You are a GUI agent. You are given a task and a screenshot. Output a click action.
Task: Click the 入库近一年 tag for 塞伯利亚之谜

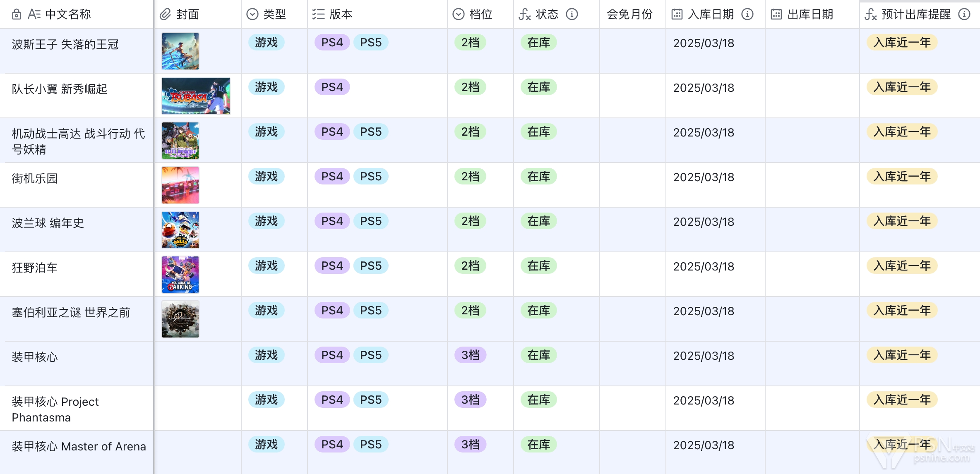click(902, 311)
